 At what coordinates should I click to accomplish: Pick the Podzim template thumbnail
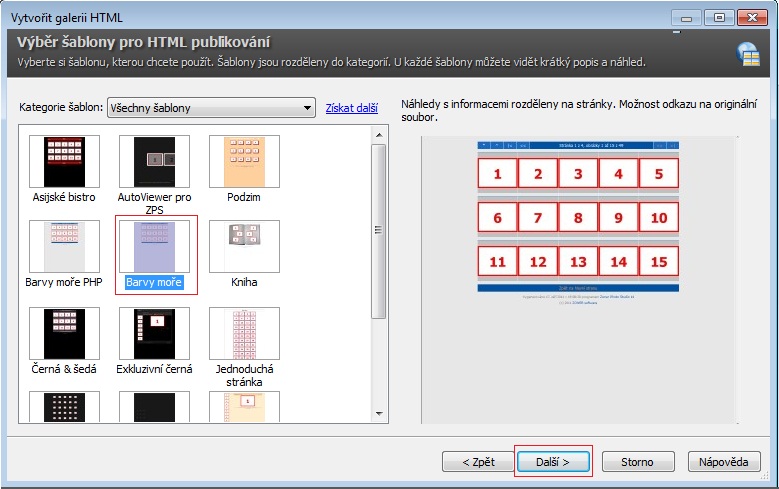pyautogui.click(x=244, y=161)
